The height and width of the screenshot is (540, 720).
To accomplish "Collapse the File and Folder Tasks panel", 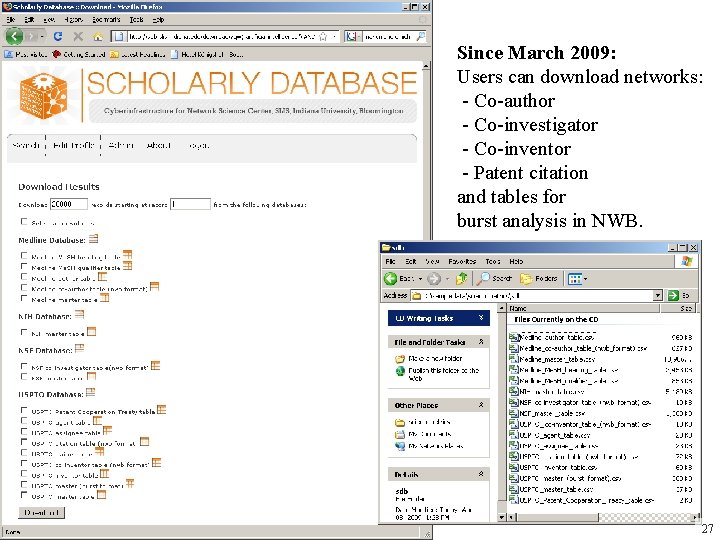I will click(481, 342).
